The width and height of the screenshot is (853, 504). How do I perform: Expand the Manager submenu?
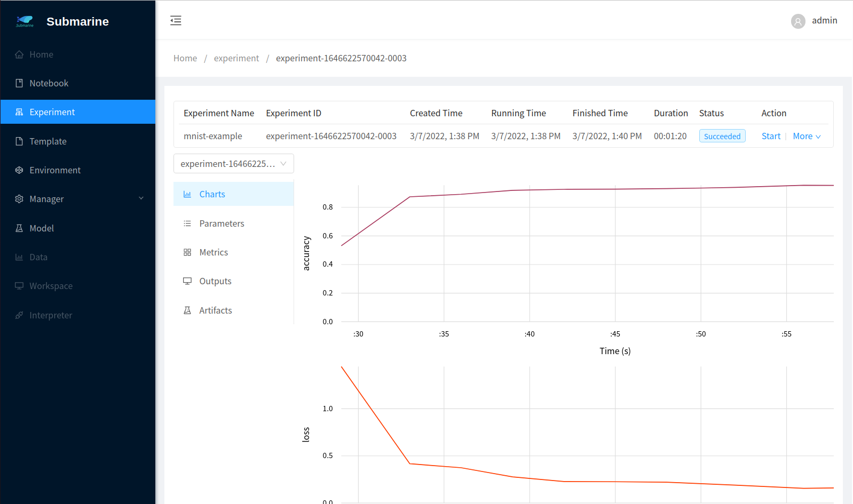(141, 198)
